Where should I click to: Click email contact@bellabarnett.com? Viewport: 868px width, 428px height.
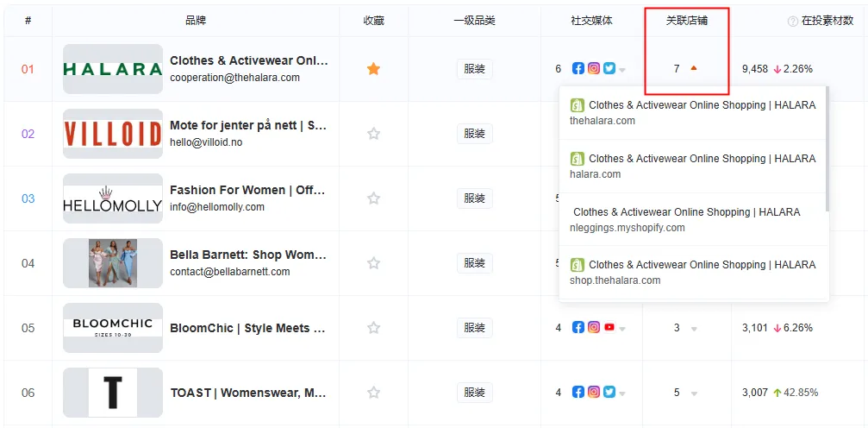click(230, 272)
